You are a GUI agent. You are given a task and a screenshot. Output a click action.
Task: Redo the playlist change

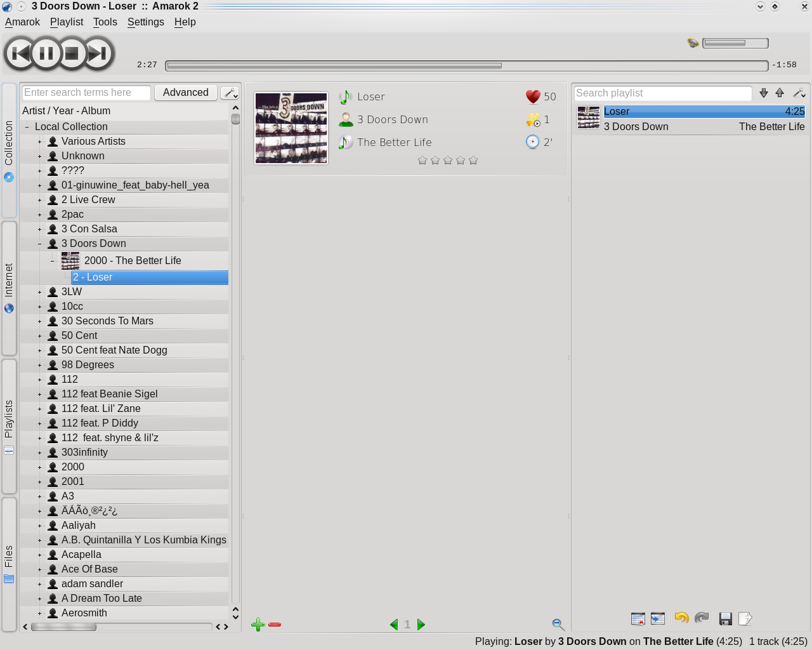click(x=702, y=618)
